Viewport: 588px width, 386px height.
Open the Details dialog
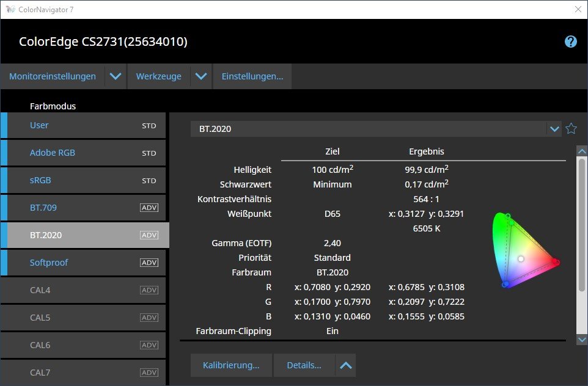pyautogui.click(x=304, y=365)
